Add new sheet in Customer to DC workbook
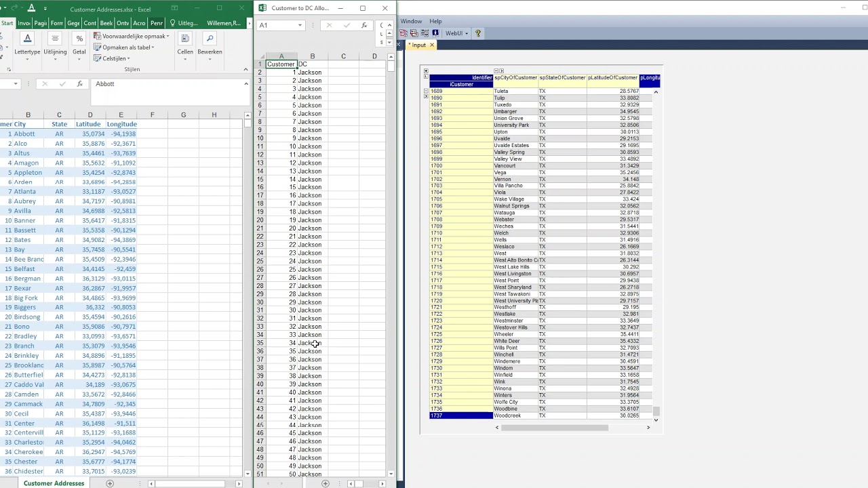 (325, 483)
